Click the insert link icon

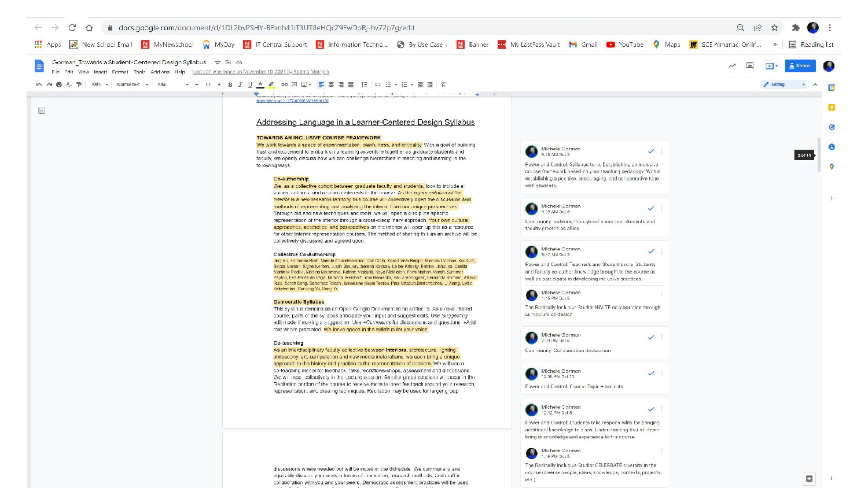tap(284, 84)
